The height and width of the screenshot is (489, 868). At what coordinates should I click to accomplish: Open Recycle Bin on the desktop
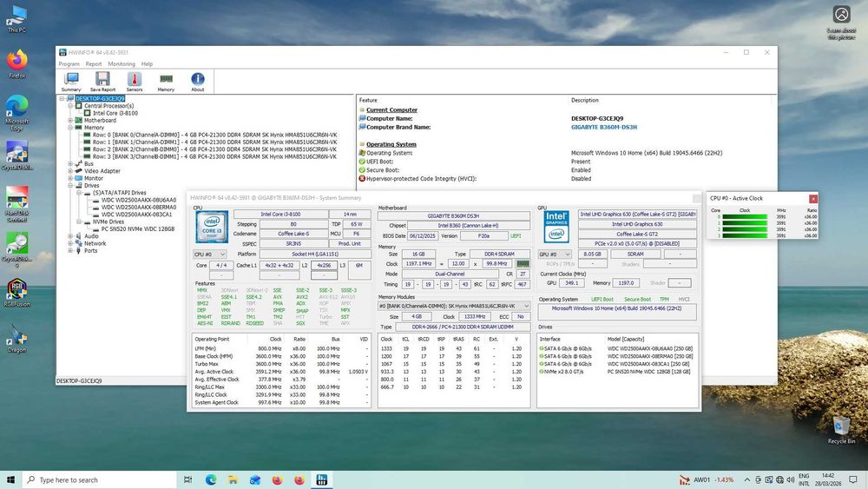tap(841, 430)
